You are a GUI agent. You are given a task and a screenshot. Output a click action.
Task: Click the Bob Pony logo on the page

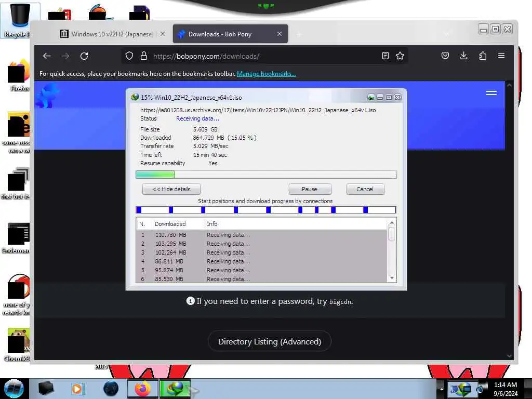coord(48,96)
